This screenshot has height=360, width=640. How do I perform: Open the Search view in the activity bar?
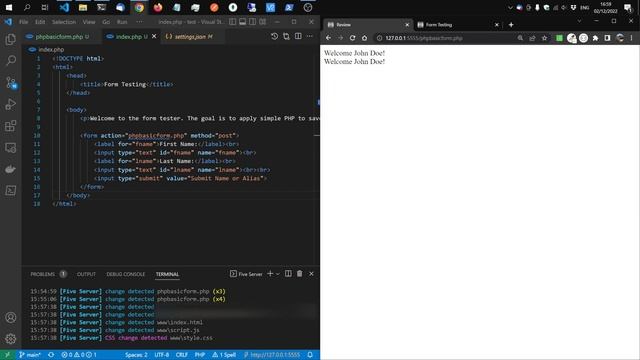(11, 60)
